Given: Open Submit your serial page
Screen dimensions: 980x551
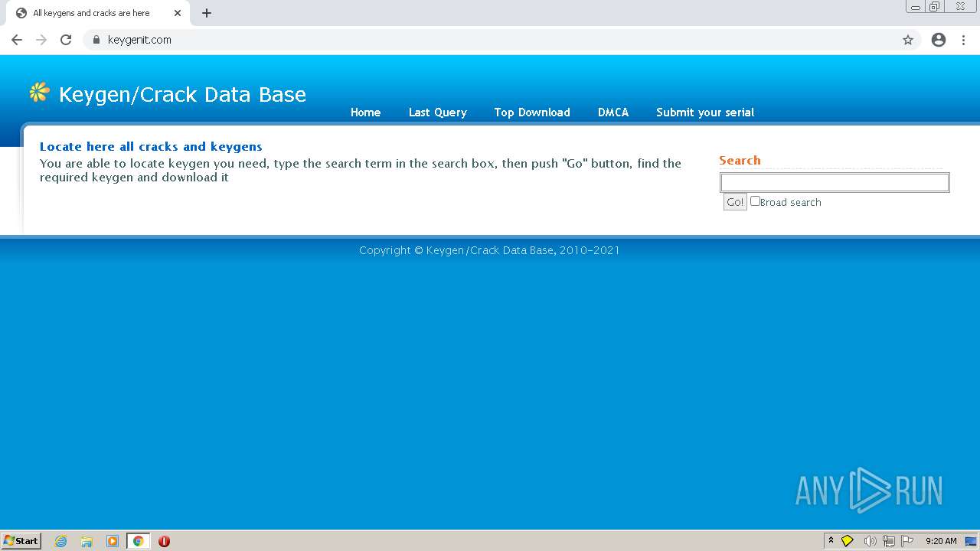Looking at the screenshot, I should point(705,112).
